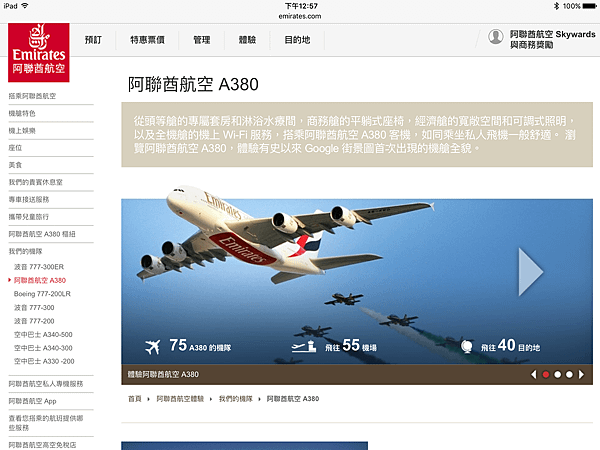
Task: Tap the airplane icon beside 75 A380
Action: click(152, 347)
